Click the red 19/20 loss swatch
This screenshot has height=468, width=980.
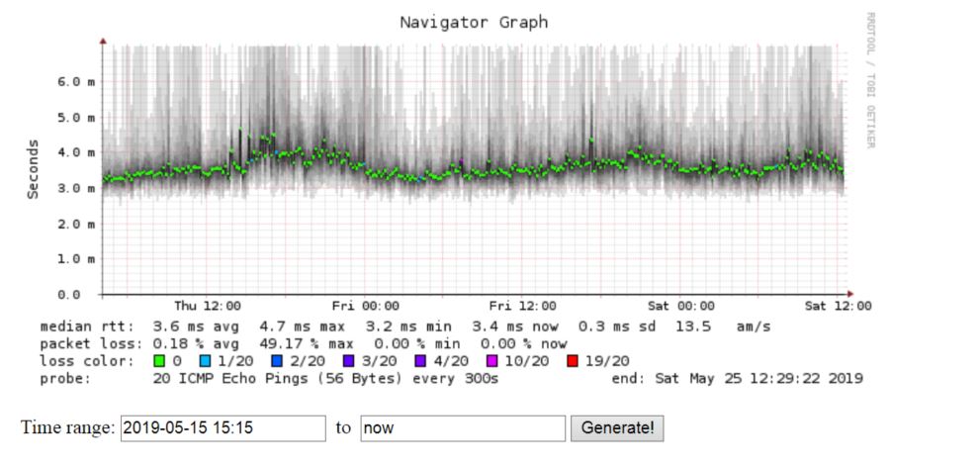571,362
